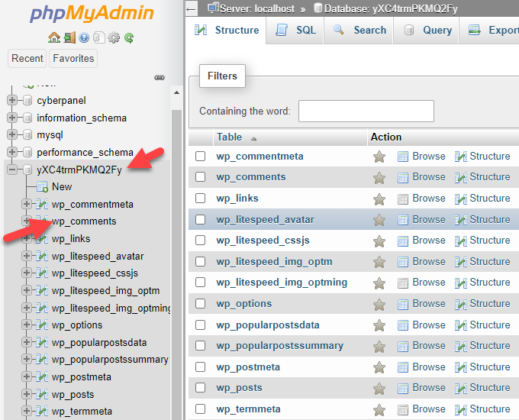Add wp_commentmeta to favorites with its star
Image resolution: width=519 pixels, height=420 pixels.
379,157
